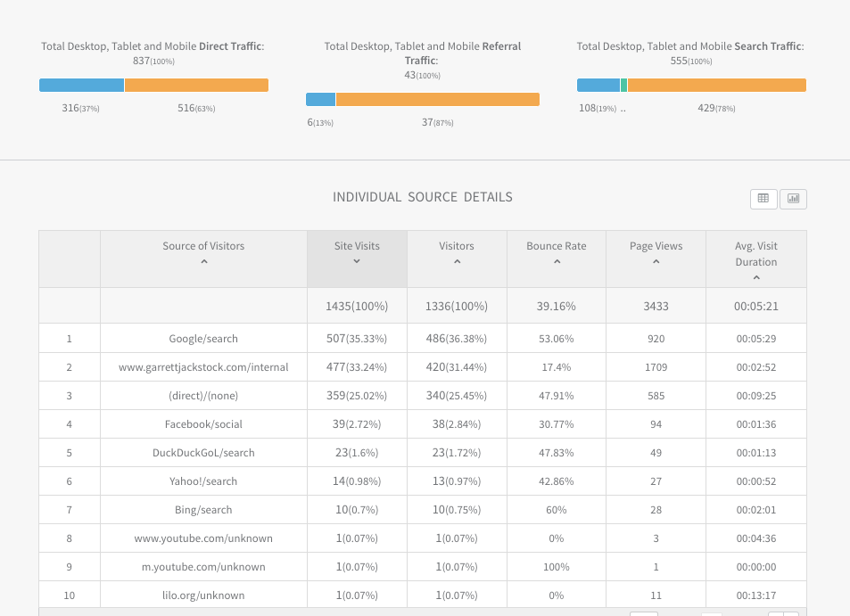
Task: Select the Bing/search source row
Action: (203, 510)
